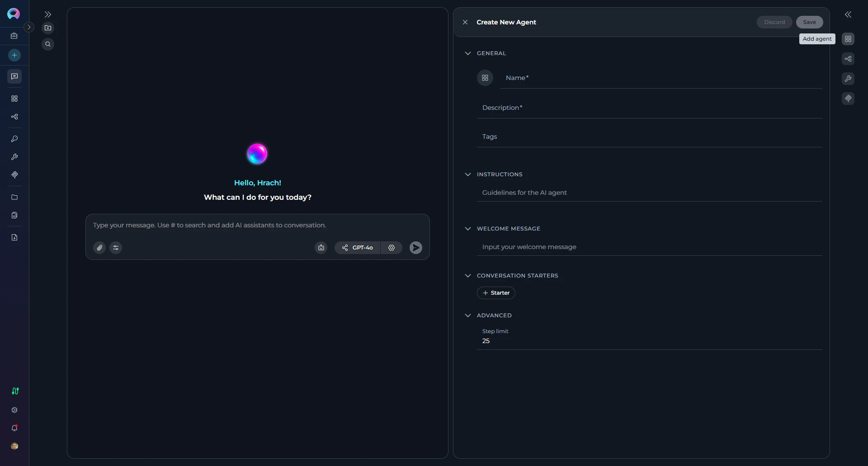Select the Agents grid icon in sidebar
868x466 pixels.
(14, 99)
